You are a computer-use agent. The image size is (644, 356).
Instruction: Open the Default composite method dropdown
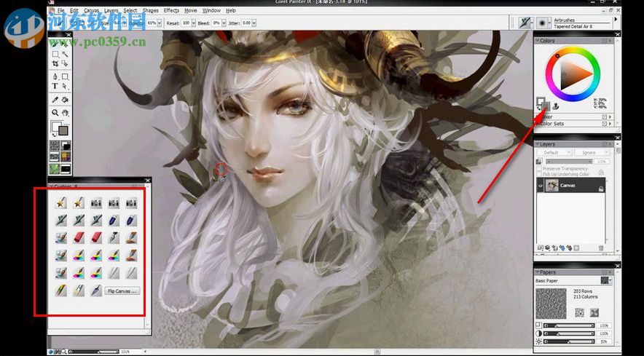tap(555, 152)
